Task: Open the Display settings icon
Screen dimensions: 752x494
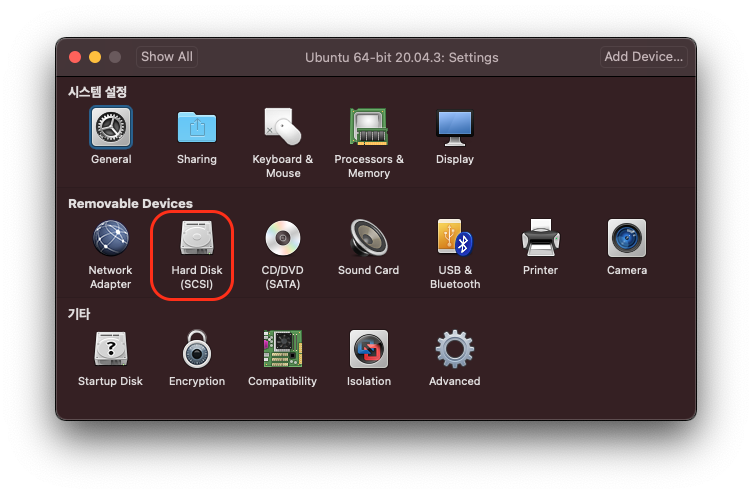Action: (455, 128)
